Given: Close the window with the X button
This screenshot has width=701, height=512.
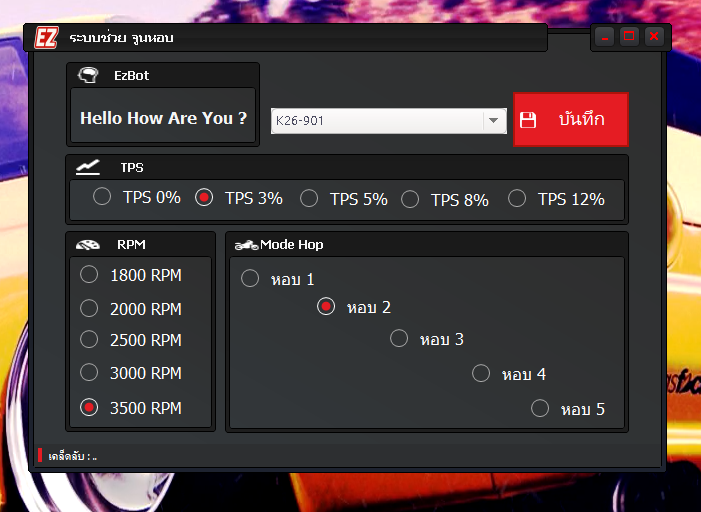Looking at the screenshot, I should (x=654, y=37).
